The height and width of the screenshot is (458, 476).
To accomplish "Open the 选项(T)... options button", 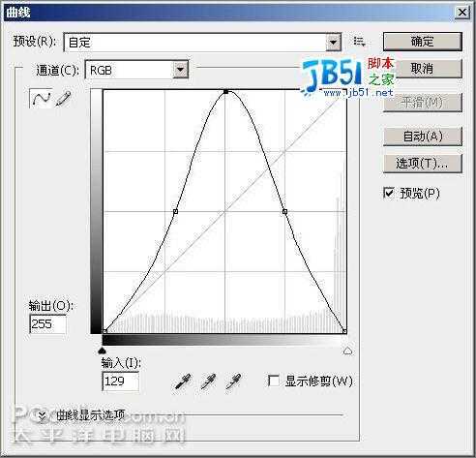I will pyautogui.click(x=423, y=164).
